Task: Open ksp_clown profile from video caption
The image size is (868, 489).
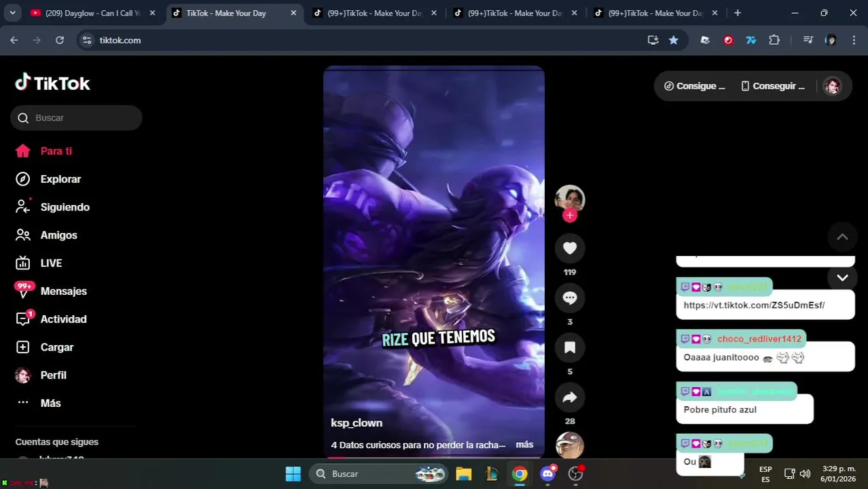Action: 357,423
